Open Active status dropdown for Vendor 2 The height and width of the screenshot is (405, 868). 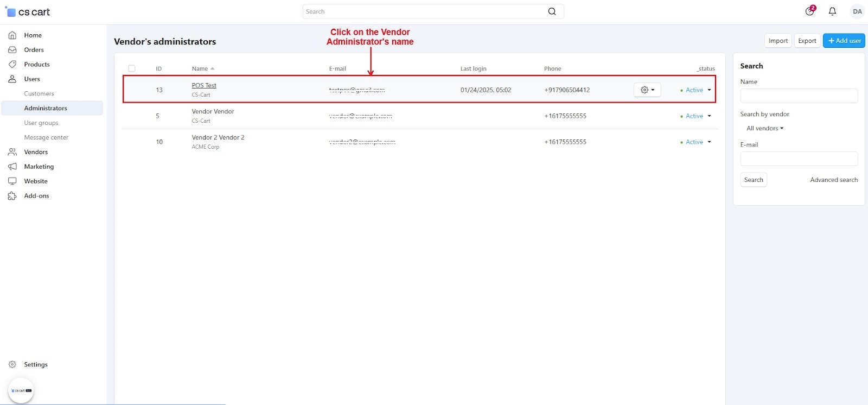[695, 142]
